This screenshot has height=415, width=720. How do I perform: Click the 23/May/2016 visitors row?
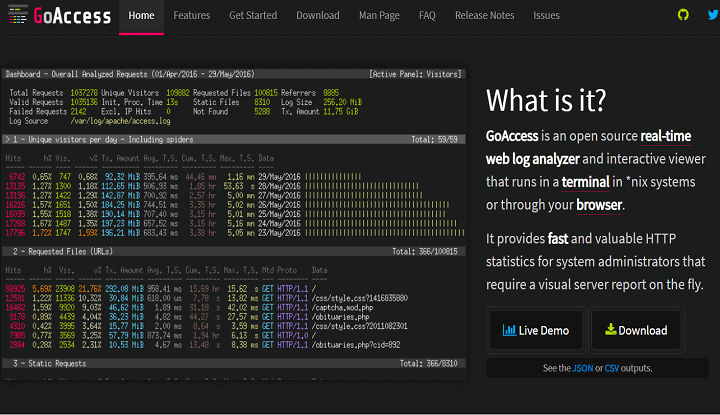click(x=235, y=233)
